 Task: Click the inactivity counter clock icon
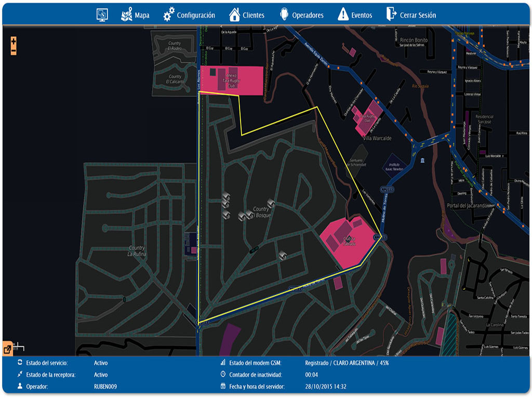(223, 374)
